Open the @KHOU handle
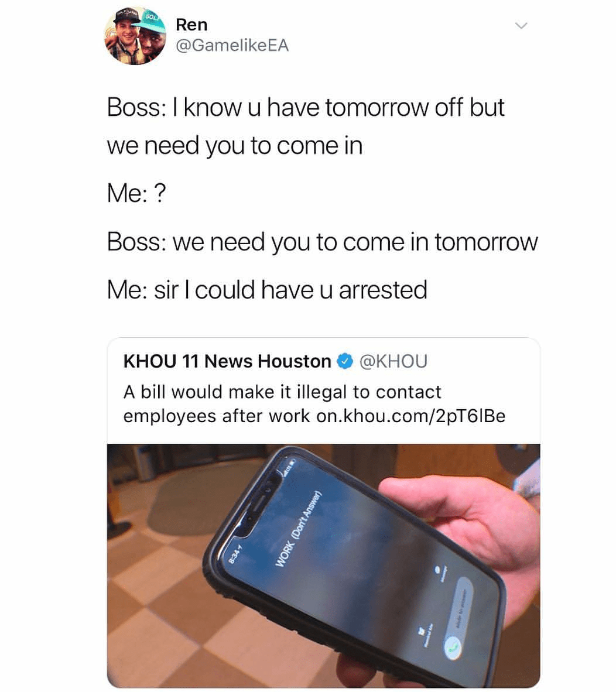This screenshot has width=616, height=692. [393, 361]
